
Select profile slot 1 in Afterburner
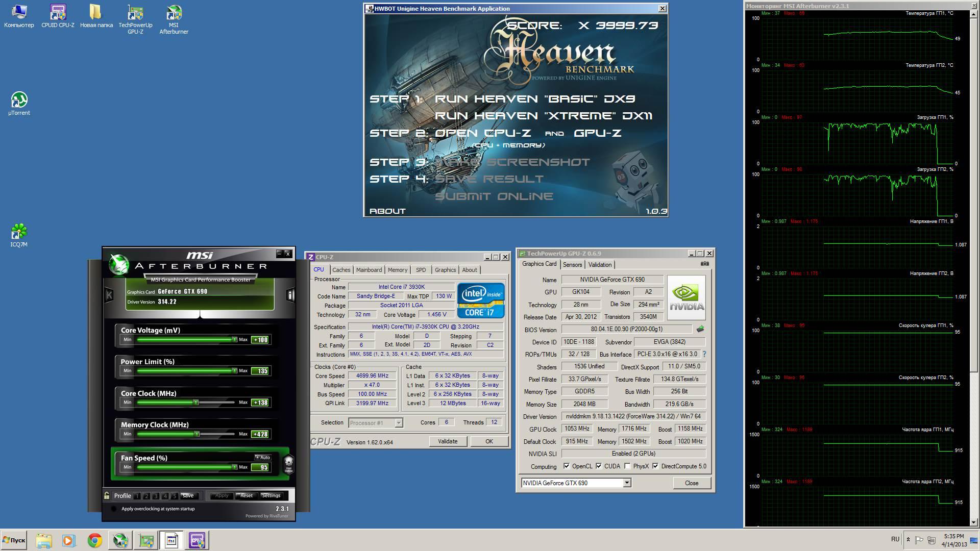137,496
